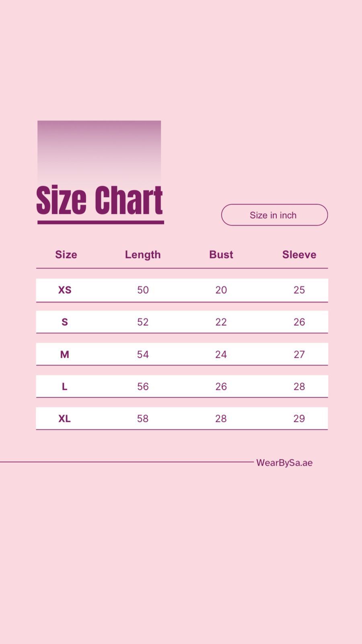Viewport: 362px width, 644px height.
Task: Click the S sleeve value 26
Action: click(299, 322)
